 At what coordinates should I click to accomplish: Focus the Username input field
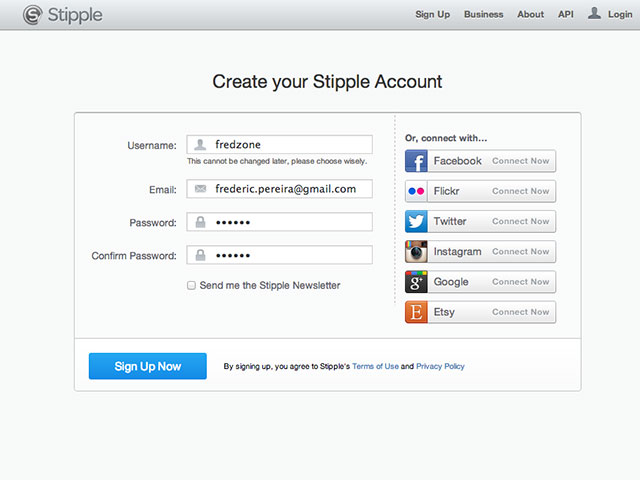point(280,144)
